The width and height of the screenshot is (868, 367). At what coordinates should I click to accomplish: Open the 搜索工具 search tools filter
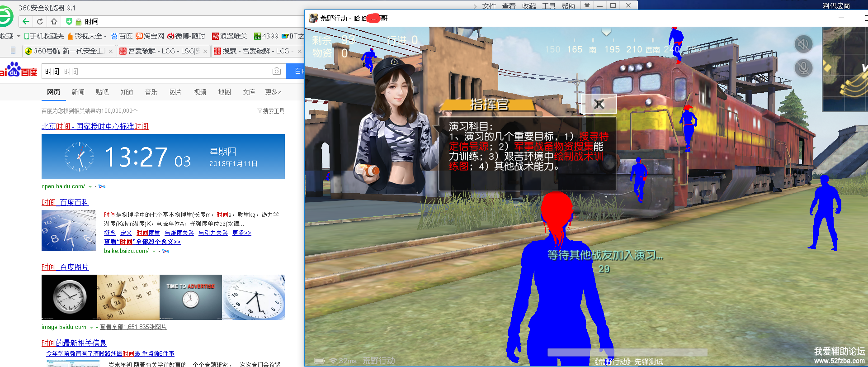(271, 111)
